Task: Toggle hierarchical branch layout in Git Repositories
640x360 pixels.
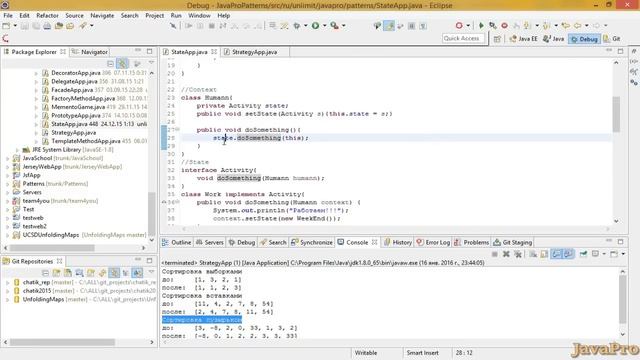Action: point(137,273)
